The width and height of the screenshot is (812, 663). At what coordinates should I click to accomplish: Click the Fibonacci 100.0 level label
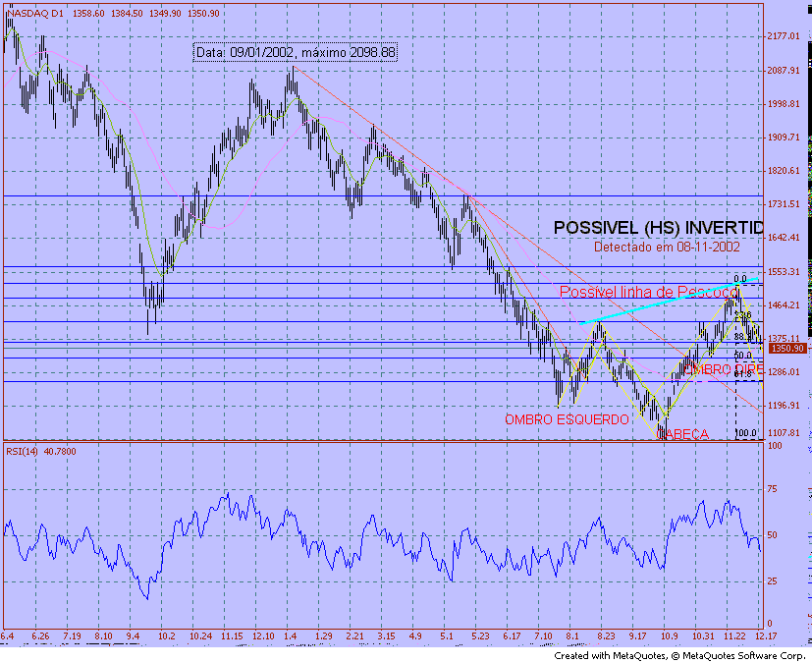[746, 433]
